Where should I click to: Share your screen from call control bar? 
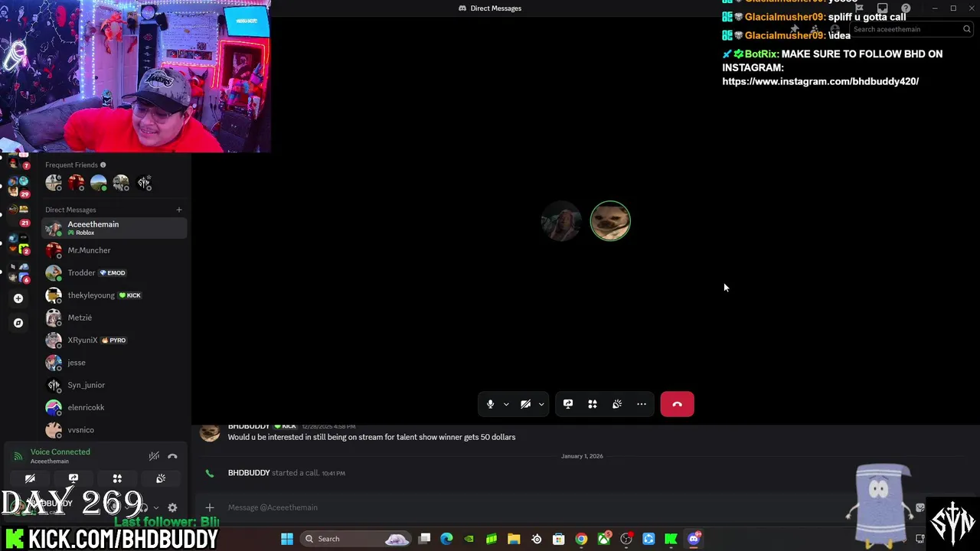pyautogui.click(x=568, y=404)
